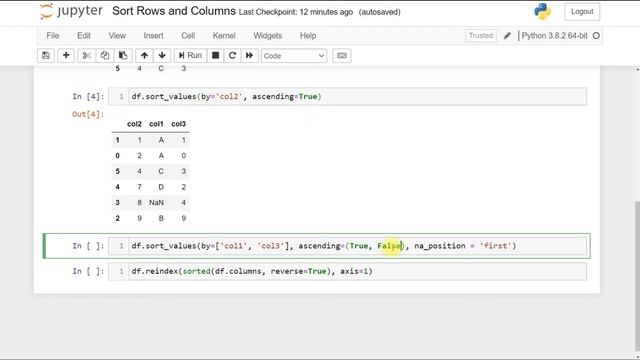Click the col1 column header
Image resolution: width=640 pixels, height=360 pixels.
156,124
